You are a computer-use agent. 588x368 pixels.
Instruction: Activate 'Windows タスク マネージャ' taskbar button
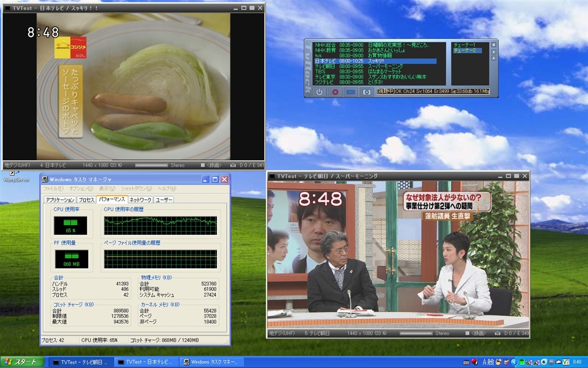(211, 362)
